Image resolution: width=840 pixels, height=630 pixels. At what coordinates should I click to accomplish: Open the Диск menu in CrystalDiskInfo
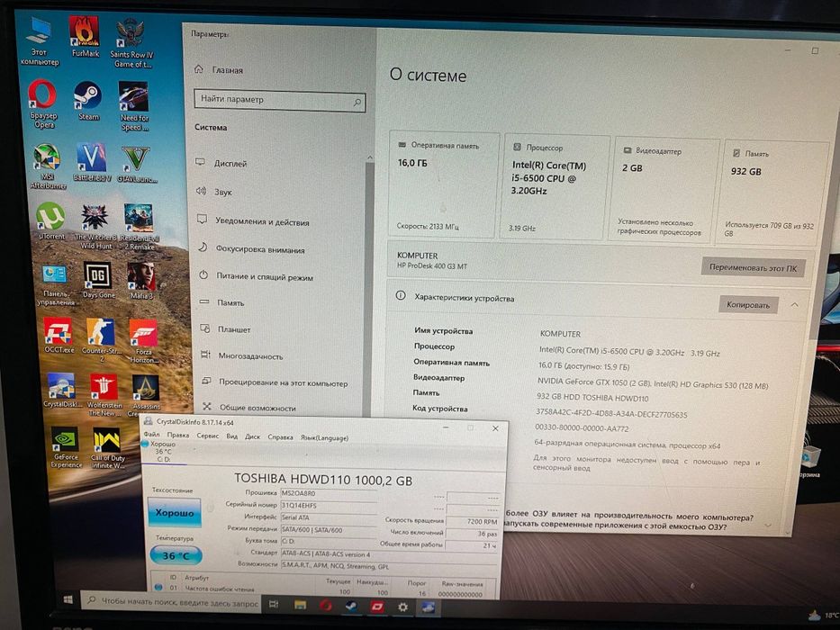252,437
